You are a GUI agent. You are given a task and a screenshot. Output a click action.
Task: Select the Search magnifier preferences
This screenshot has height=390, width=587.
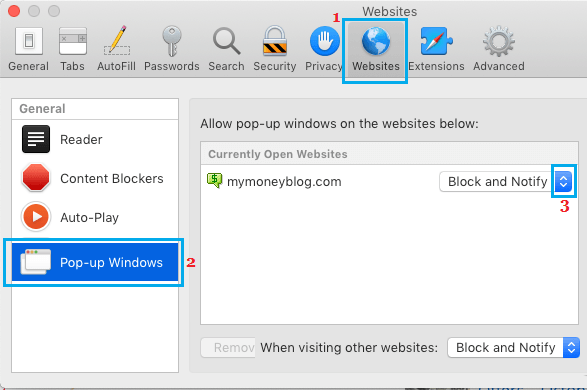tap(226, 49)
